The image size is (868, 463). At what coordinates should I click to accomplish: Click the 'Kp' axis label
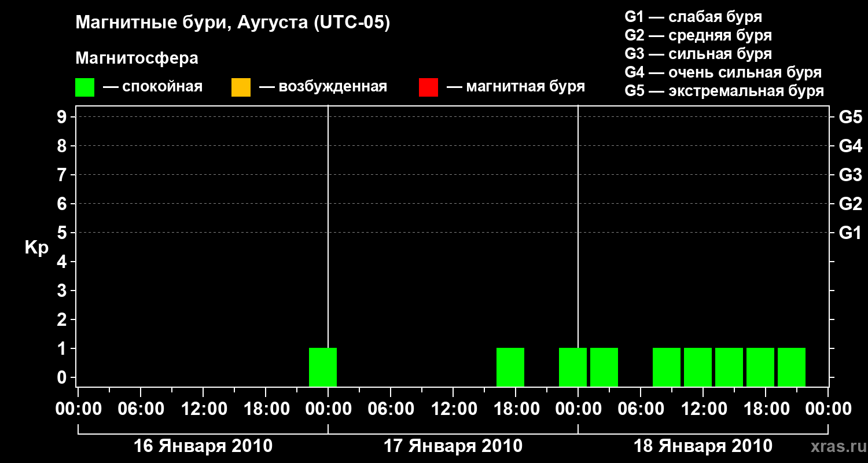pyautogui.click(x=36, y=248)
